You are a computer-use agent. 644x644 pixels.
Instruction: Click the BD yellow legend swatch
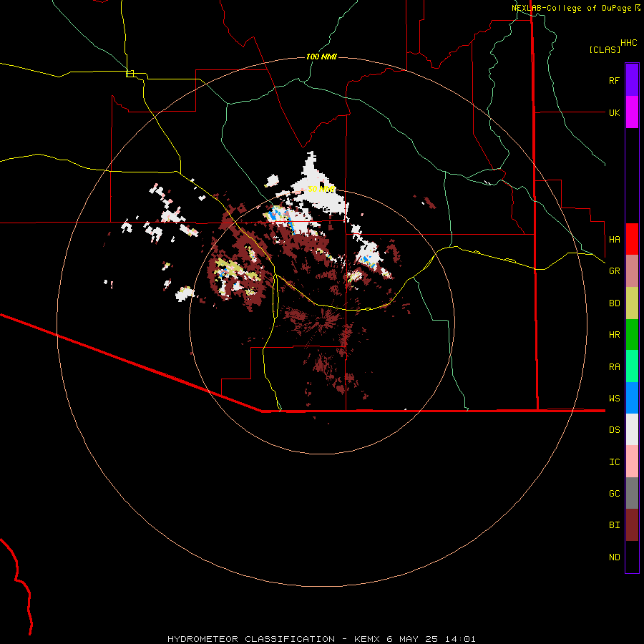point(632,303)
